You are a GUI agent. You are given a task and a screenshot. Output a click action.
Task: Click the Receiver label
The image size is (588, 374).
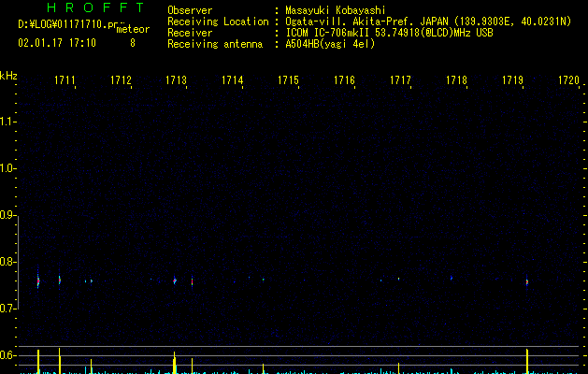point(190,33)
